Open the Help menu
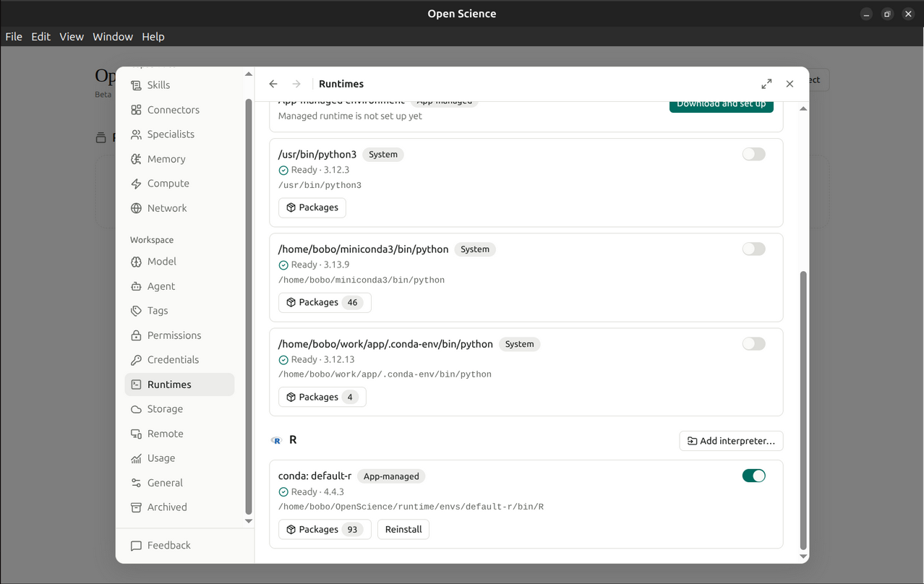The height and width of the screenshot is (584, 924). (x=153, y=36)
